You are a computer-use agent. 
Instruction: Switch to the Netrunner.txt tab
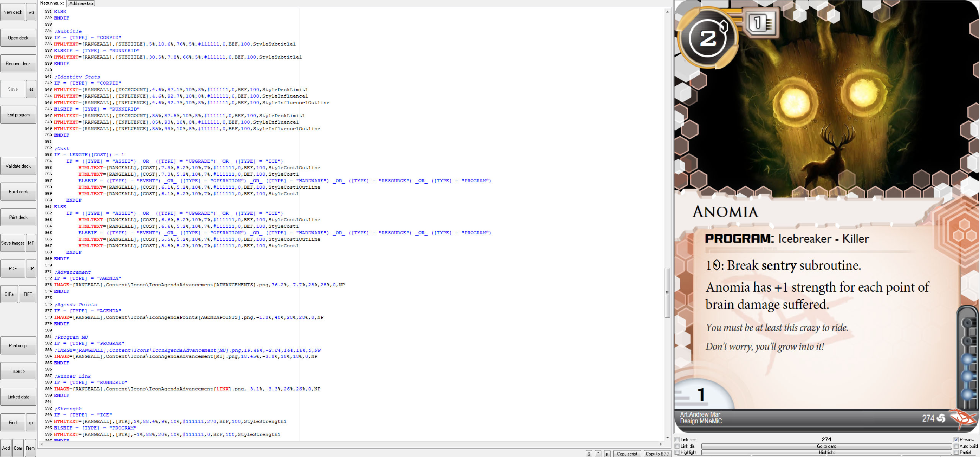52,3
